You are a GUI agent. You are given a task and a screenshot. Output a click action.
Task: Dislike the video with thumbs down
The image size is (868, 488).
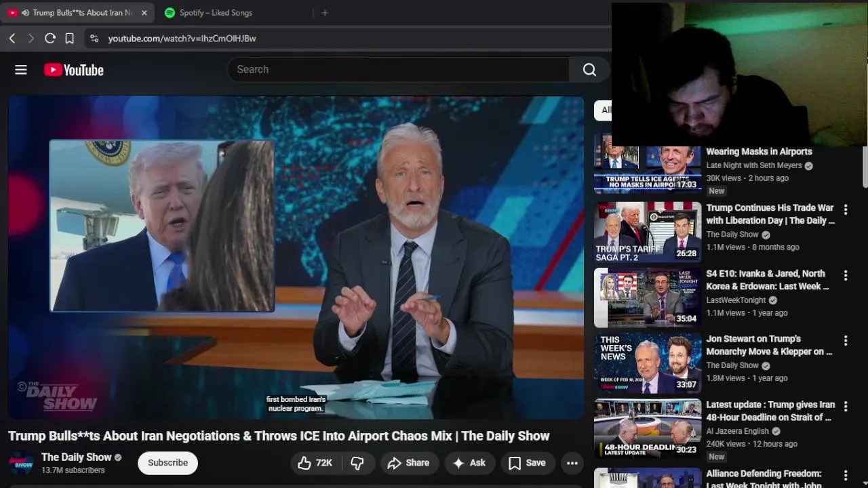(x=357, y=463)
